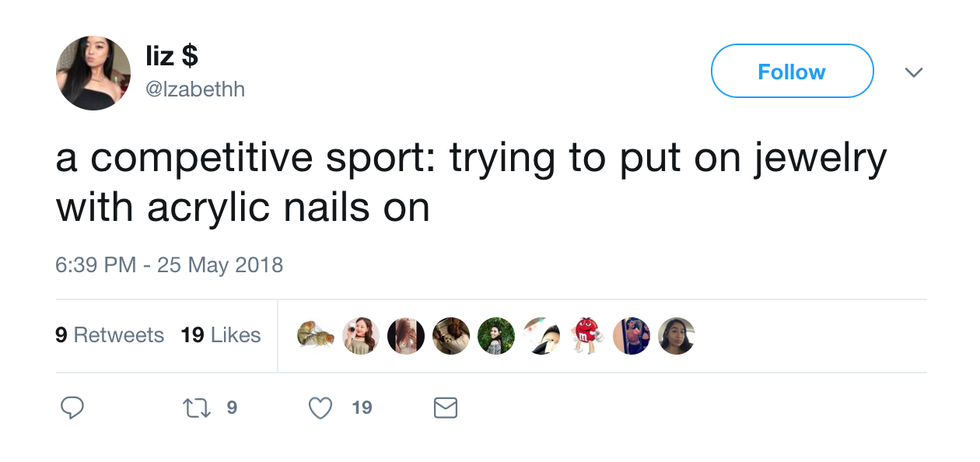
Task: Follow liz $ with the Follow button
Action: (x=792, y=71)
